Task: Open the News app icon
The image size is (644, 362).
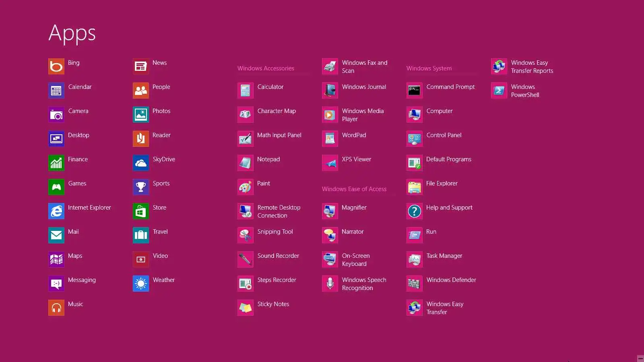Action: [x=141, y=66]
